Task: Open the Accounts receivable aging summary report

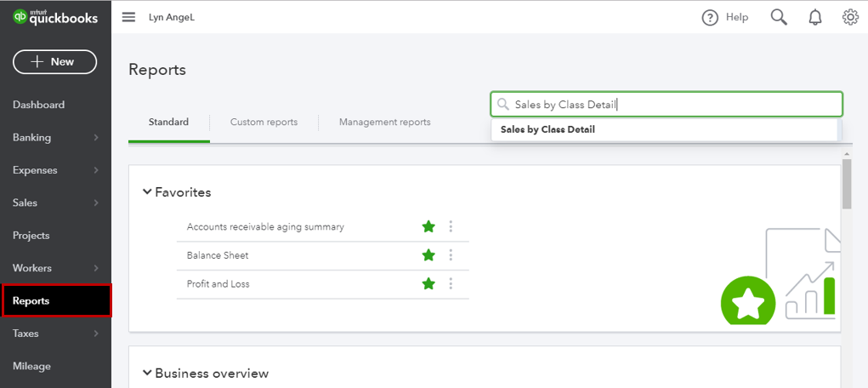Action: pos(265,227)
